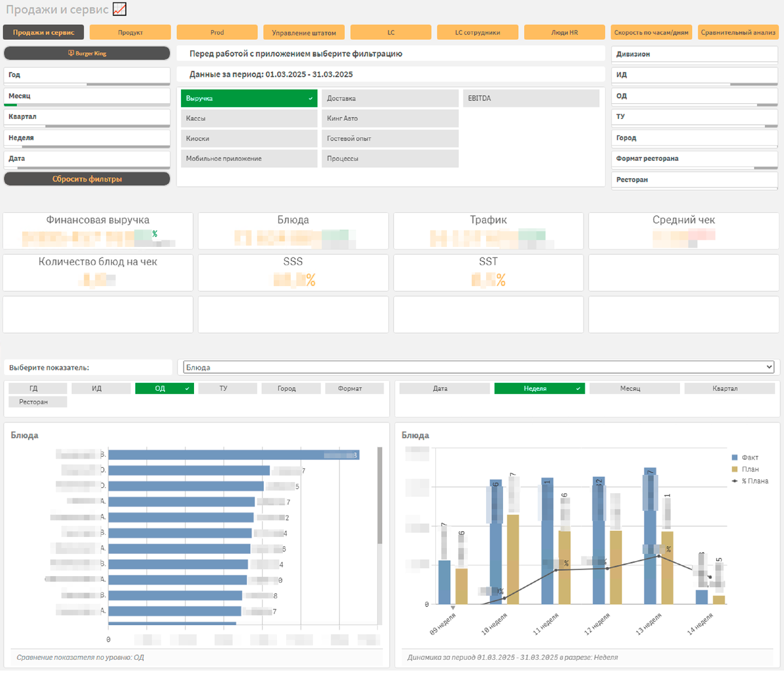Click the 14 неделя axis label
Screen dimensions: 784x680
coord(700,623)
